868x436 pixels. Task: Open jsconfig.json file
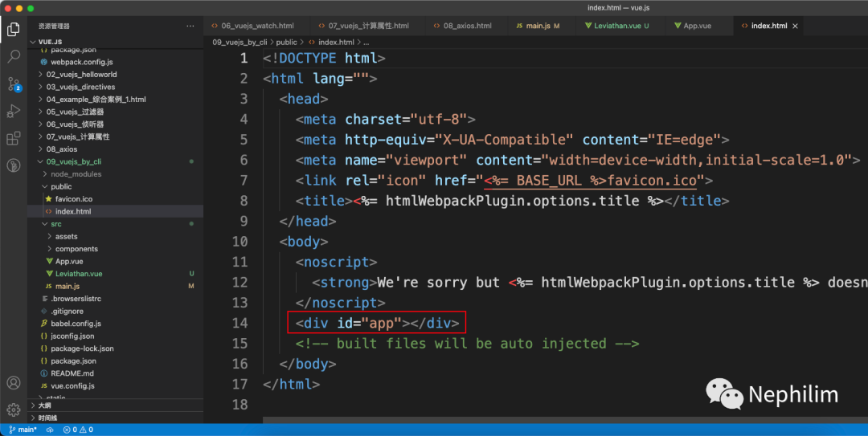72,336
